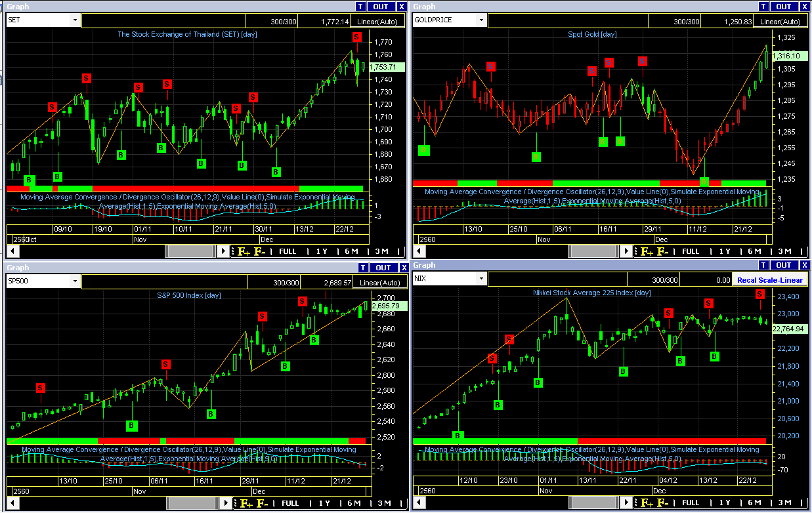Click F+ zoom-in icon in NIX graph
Image resolution: width=812 pixels, height=513 pixels.
click(647, 503)
